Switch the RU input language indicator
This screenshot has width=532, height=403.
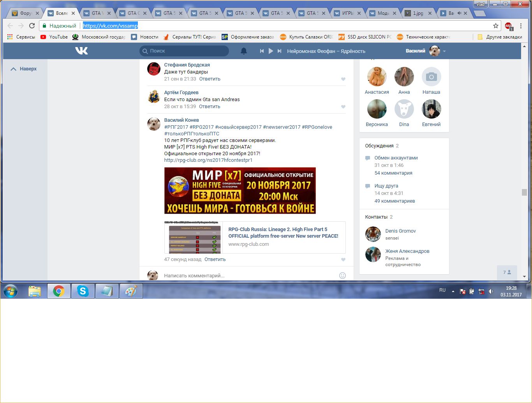pyautogui.click(x=442, y=290)
